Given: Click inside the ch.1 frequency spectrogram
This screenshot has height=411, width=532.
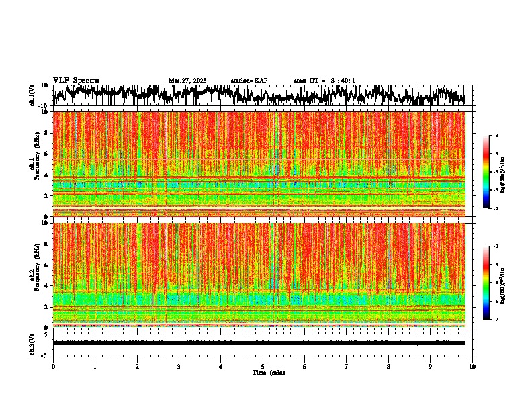Looking at the screenshot, I should [x=259, y=164].
